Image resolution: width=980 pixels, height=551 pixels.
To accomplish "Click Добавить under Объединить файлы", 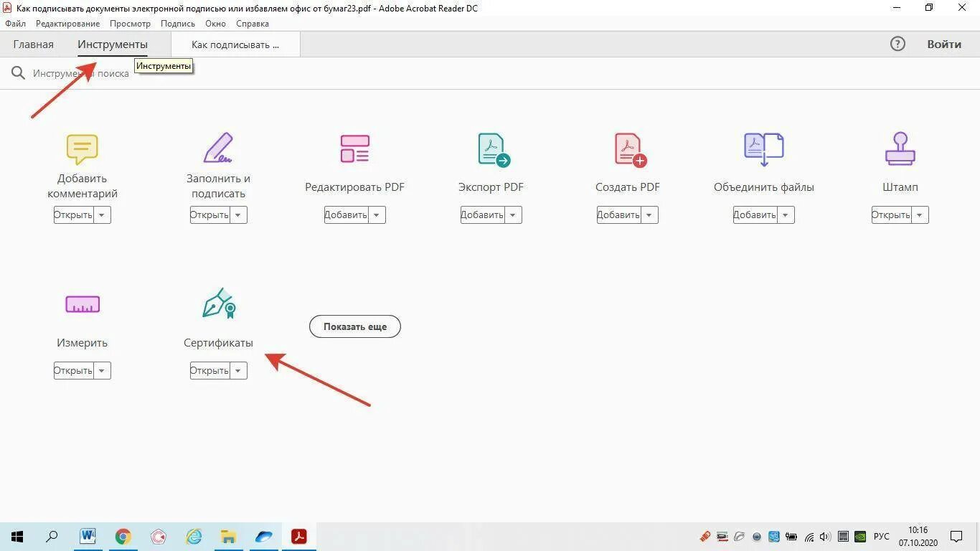I will point(755,215).
